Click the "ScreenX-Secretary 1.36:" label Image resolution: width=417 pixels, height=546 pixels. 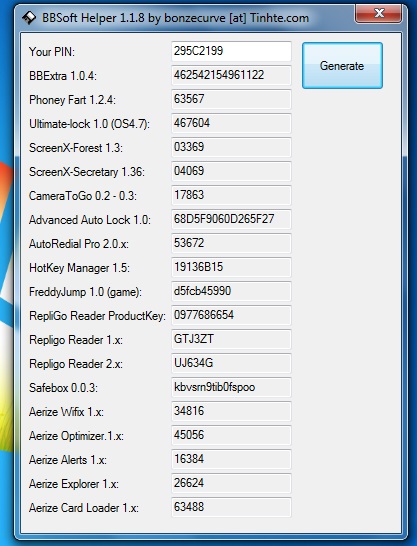tap(87, 172)
